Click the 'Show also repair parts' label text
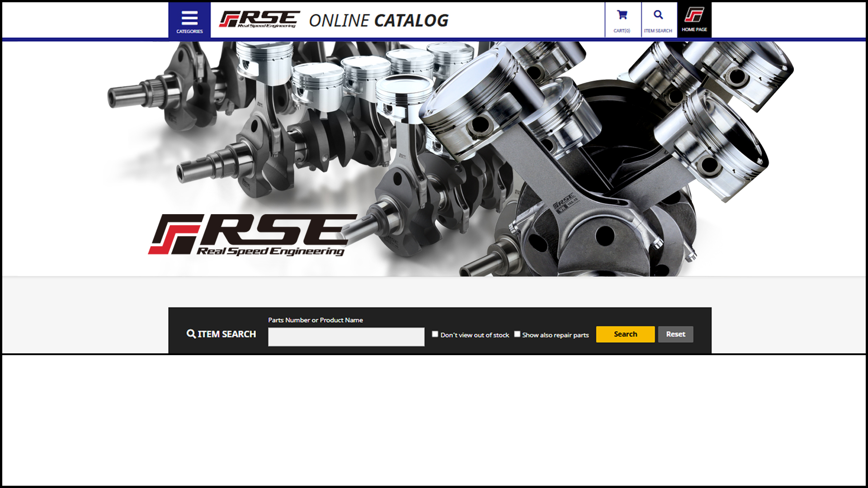 click(555, 335)
